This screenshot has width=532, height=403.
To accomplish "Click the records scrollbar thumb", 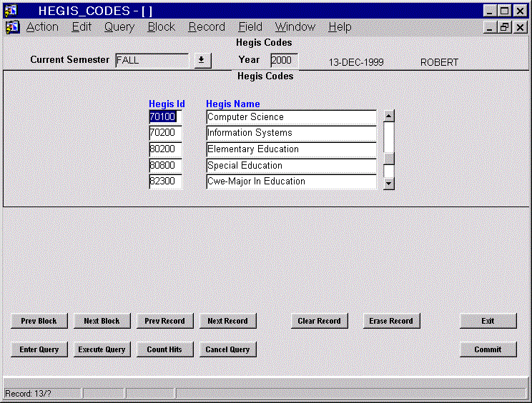I will pyautogui.click(x=388, y=159).
